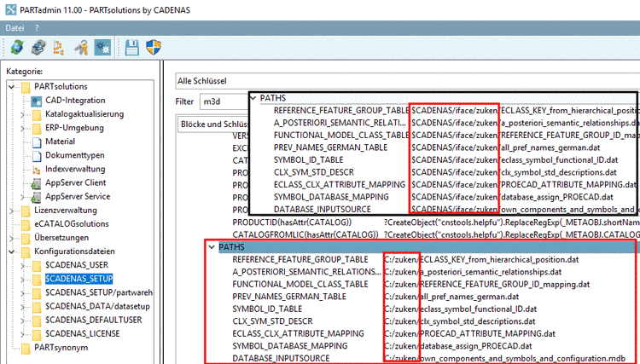The image size is (640, 364).
Task: Click the Übersetzungen folder icon
Action: pyautogui.click(x=26, y=239)
